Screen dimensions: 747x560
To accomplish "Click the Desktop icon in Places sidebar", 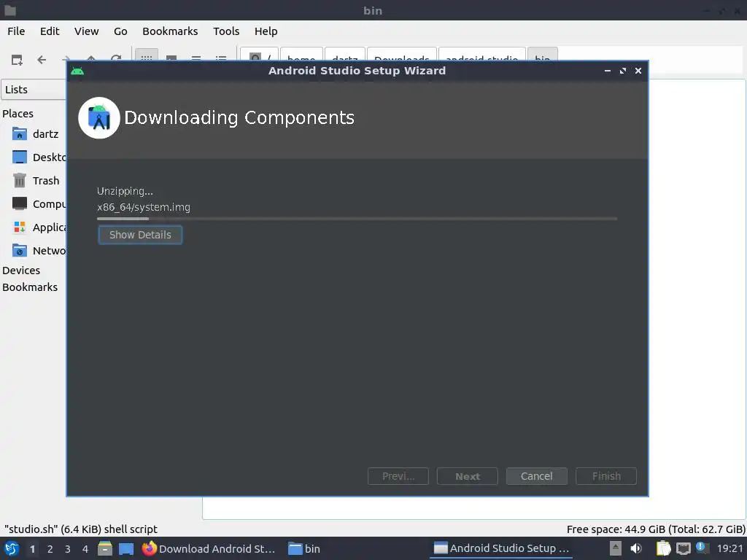I will click(x=20, y=157).
